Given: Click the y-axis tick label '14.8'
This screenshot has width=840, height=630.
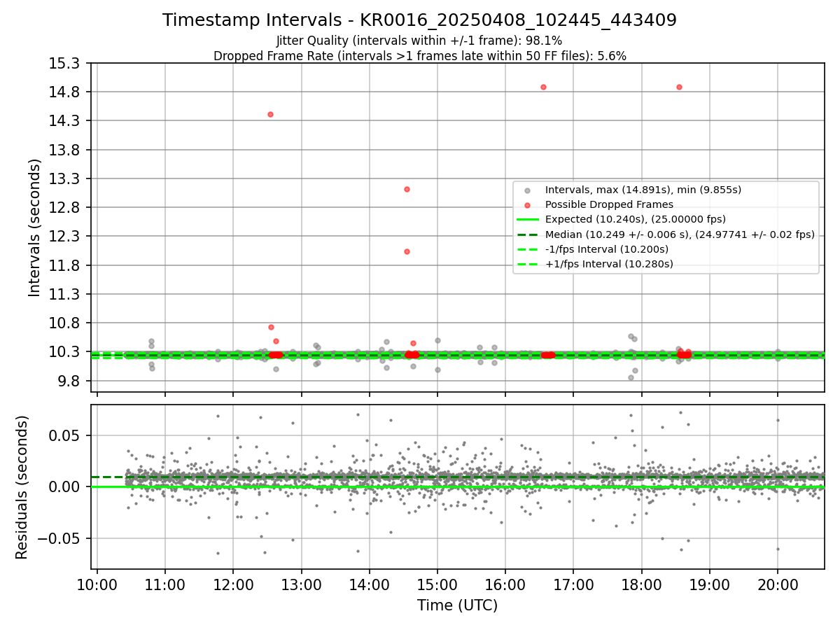Looking at the screenshot, I should tap(66, 92).
